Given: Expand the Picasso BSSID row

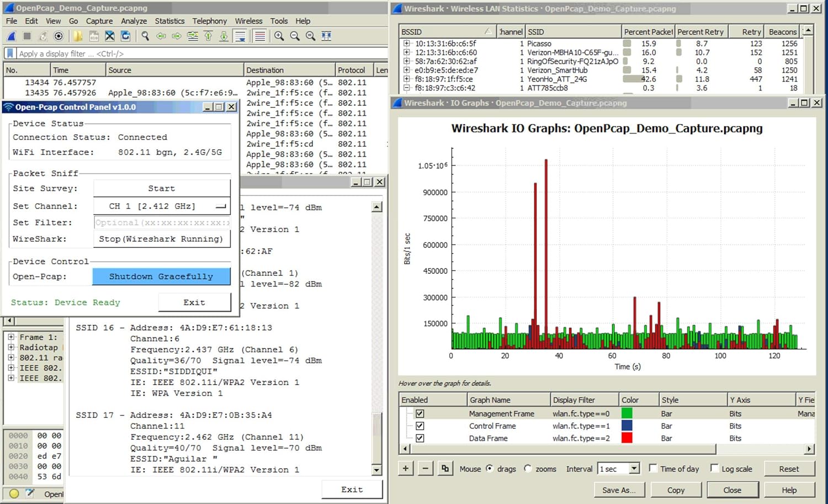Looking at the screenshot, I should 407,44.
